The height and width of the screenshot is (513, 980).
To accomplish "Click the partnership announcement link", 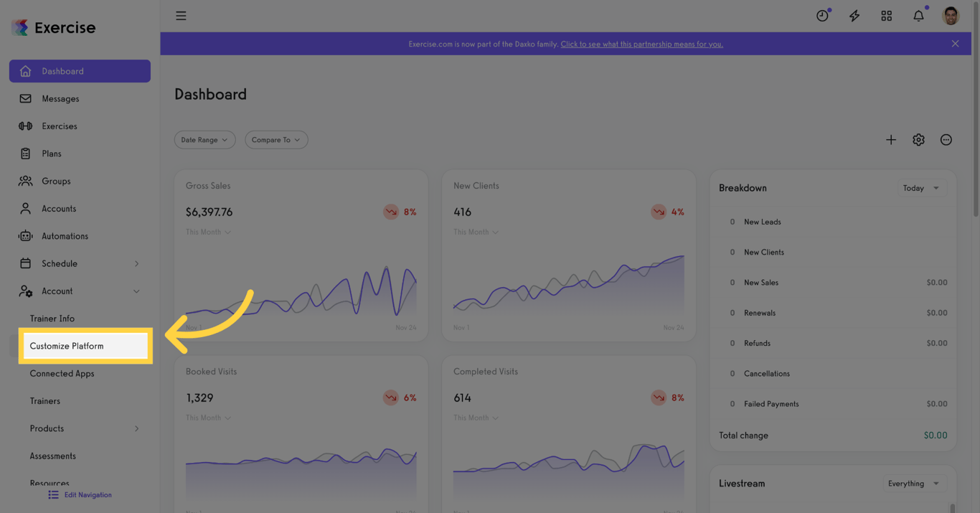I will (641, 44).
